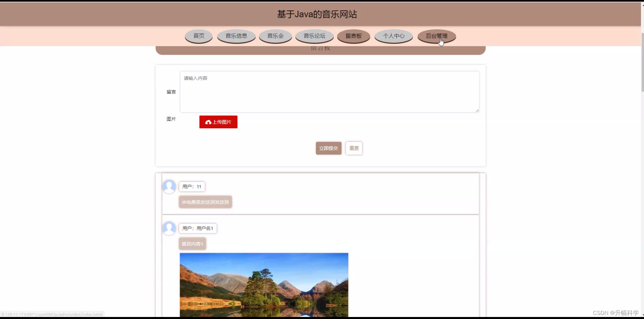
Task: Switch to the 音乐信息 tab
Action: point(236,36)
